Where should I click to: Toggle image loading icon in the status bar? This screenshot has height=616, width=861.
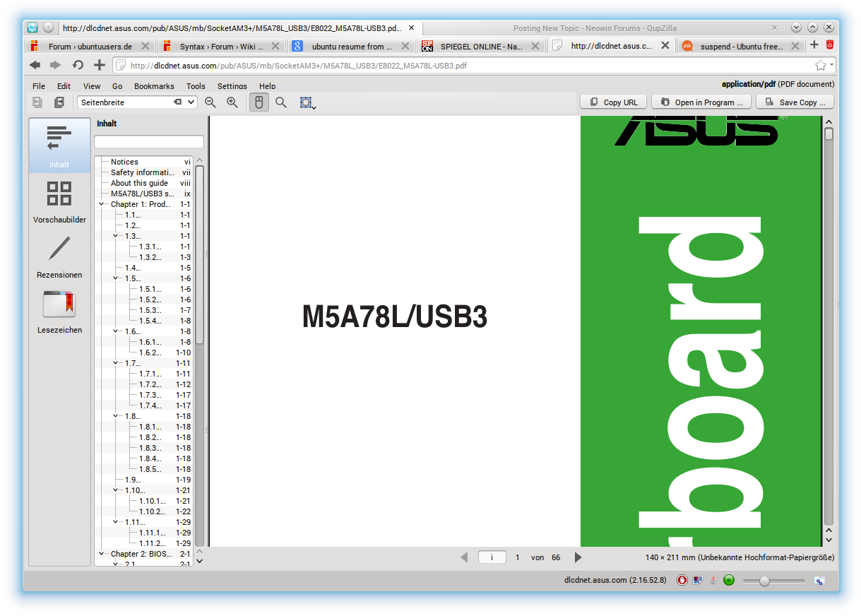698,580
